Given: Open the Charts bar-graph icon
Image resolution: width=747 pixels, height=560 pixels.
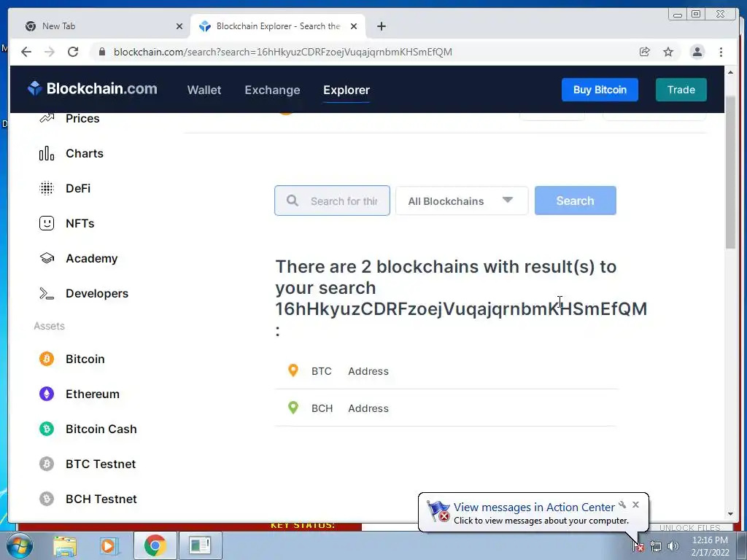Looking at the screenshot, I should 47,153.
